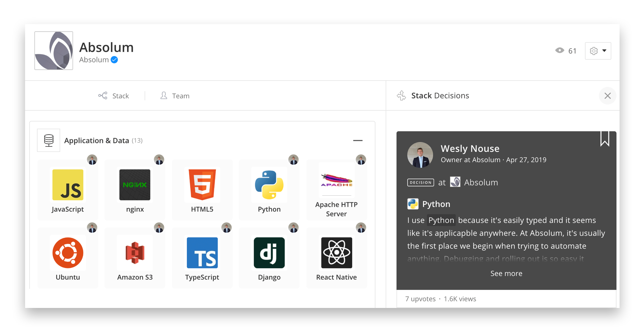Click the Apr 27, 2019 date
This screenshot has width=644, height=336.
coord(526,160)
